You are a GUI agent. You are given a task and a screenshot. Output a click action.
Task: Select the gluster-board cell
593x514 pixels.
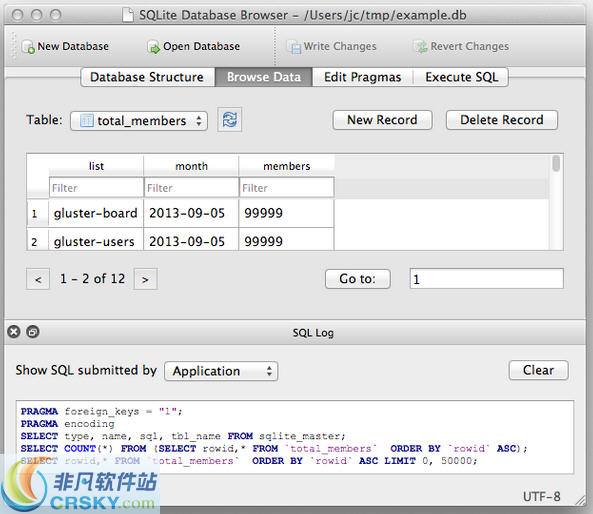[96, 213]
